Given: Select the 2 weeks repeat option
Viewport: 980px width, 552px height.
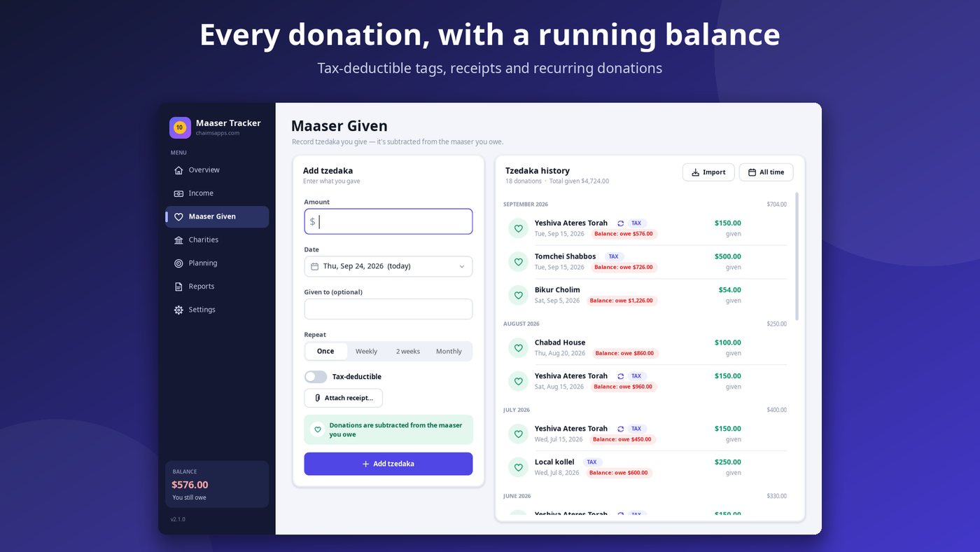Looking at the screenshot, I should (x=407, y=352).
